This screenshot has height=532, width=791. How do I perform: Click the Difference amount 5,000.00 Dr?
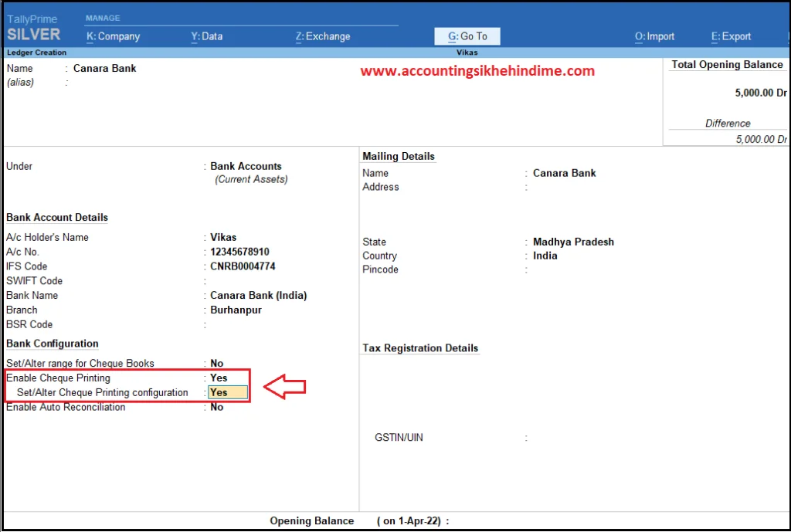coord(761,139)
